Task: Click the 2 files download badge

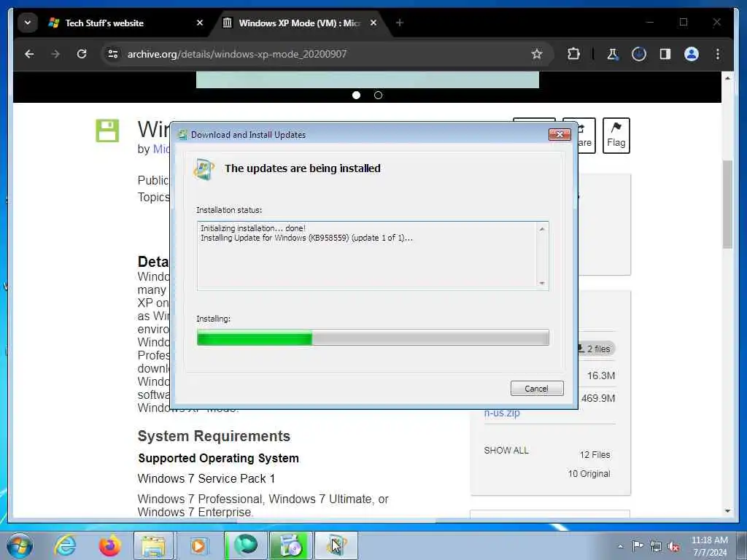Action: (x=595, y=349)
